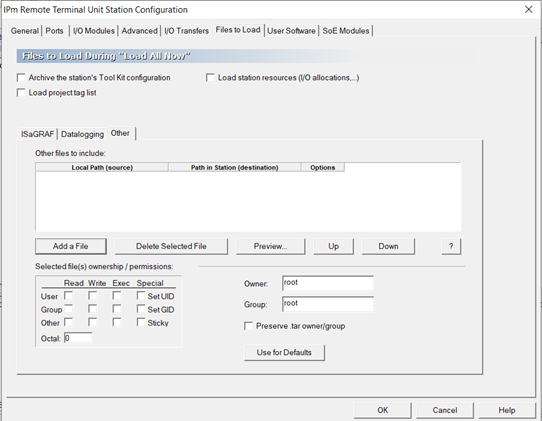Screen dimensions: 542x421
Task: Open the User Software tab
Action: [291, 31]
